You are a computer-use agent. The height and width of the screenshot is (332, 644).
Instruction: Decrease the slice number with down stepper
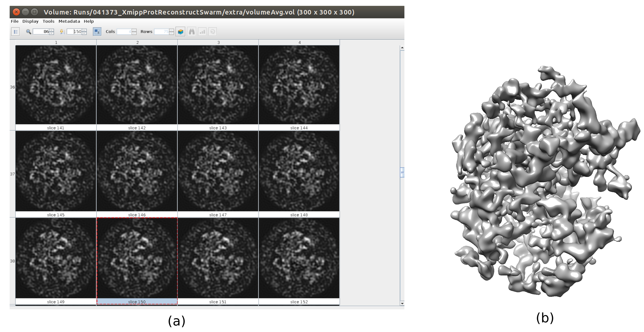(x=84, y=33)
